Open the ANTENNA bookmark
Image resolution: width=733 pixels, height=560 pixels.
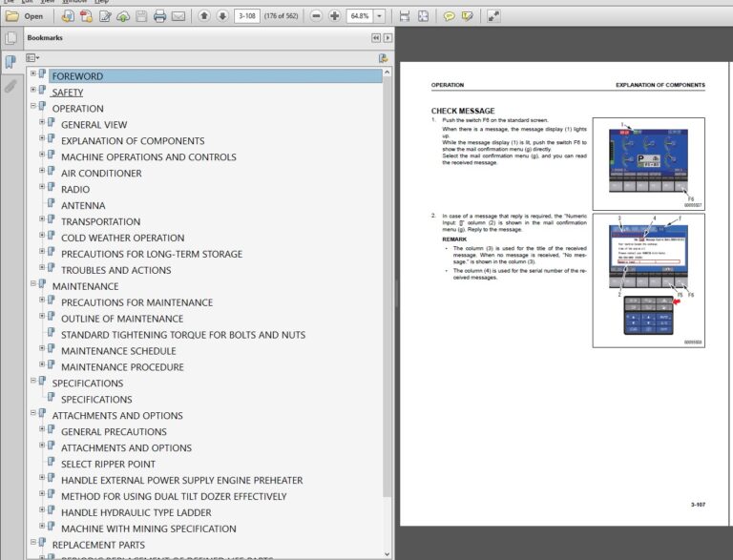[x=83, y=206]
